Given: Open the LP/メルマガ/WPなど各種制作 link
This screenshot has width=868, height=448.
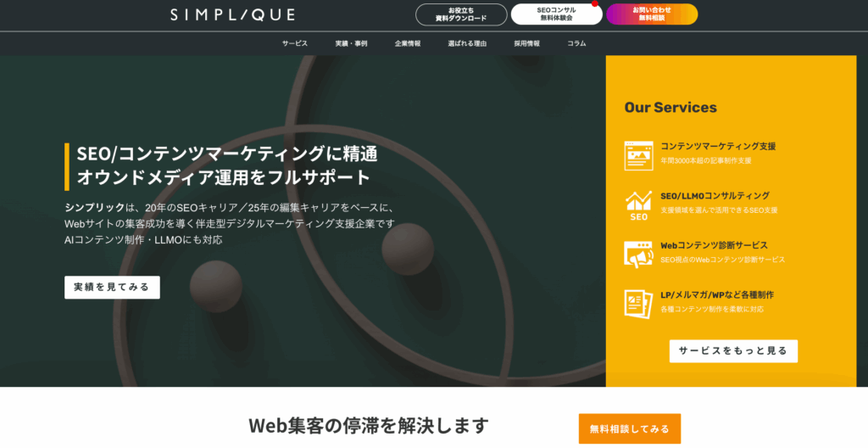Looking at the screenshot, I should (x=717, y=294).
